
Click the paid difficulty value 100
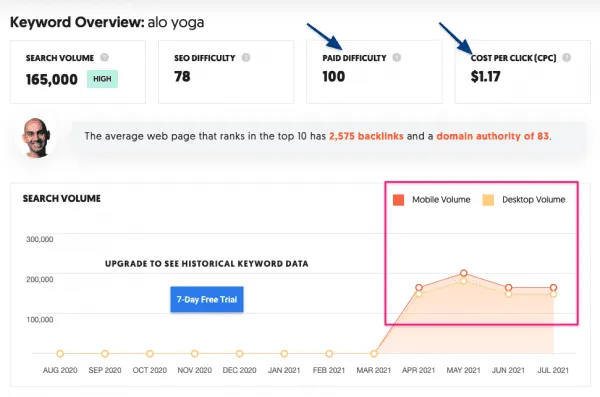(334, 77)
